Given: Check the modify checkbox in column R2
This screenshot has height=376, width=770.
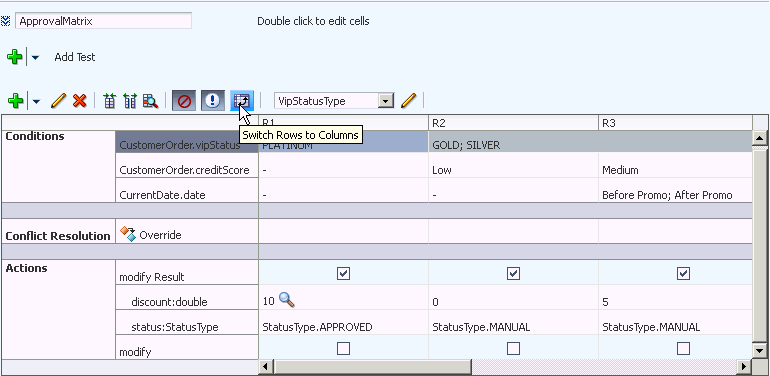Looking at the screenshot, I should [x=513, y=349].
